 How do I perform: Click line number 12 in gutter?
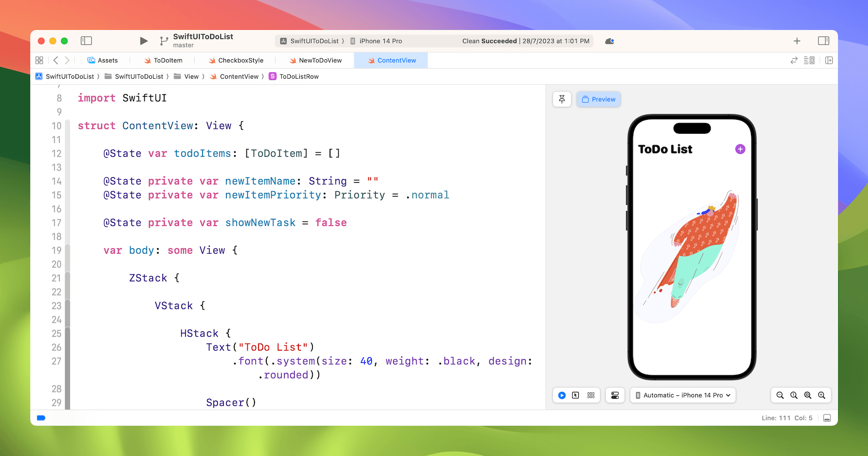57,154
